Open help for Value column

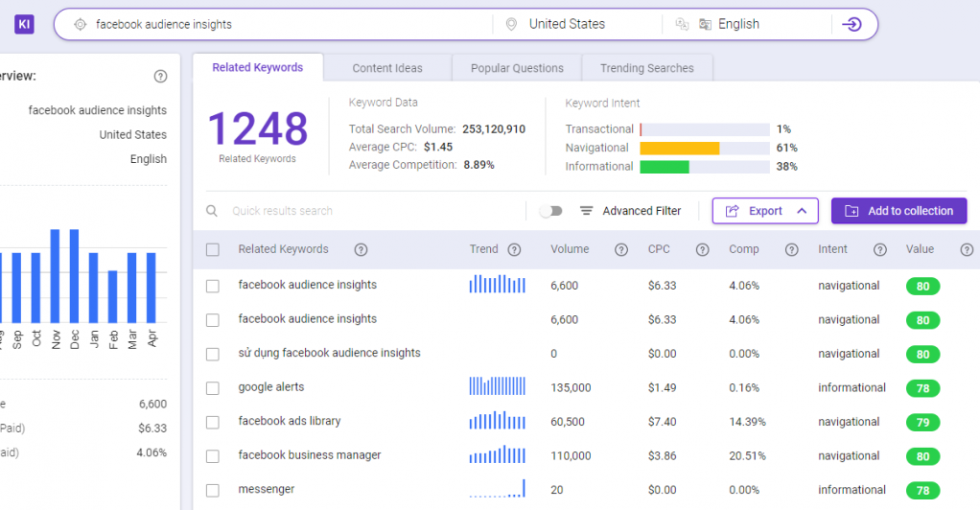point(967,249)
